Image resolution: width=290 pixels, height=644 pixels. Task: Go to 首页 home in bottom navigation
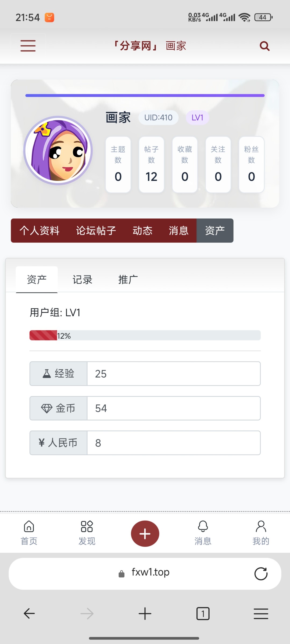(x=29, y=533)
